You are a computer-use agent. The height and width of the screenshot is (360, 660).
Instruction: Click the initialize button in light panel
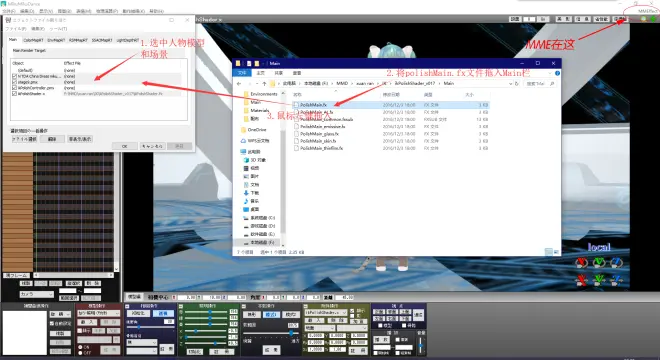(194, 351)
